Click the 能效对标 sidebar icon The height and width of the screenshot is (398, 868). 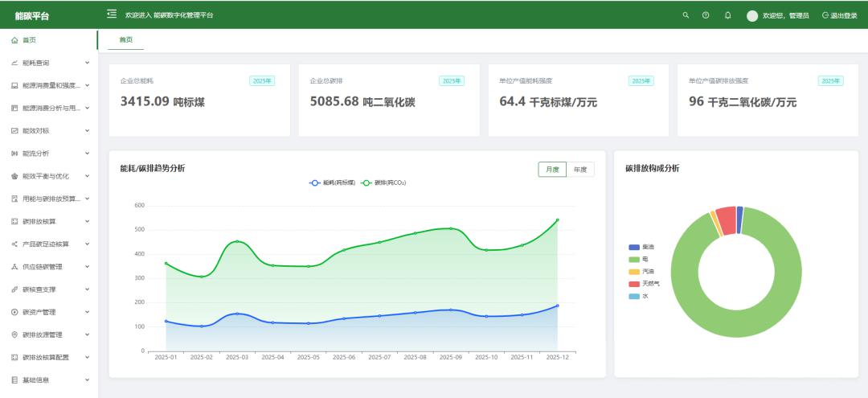(x=14, y=131)
